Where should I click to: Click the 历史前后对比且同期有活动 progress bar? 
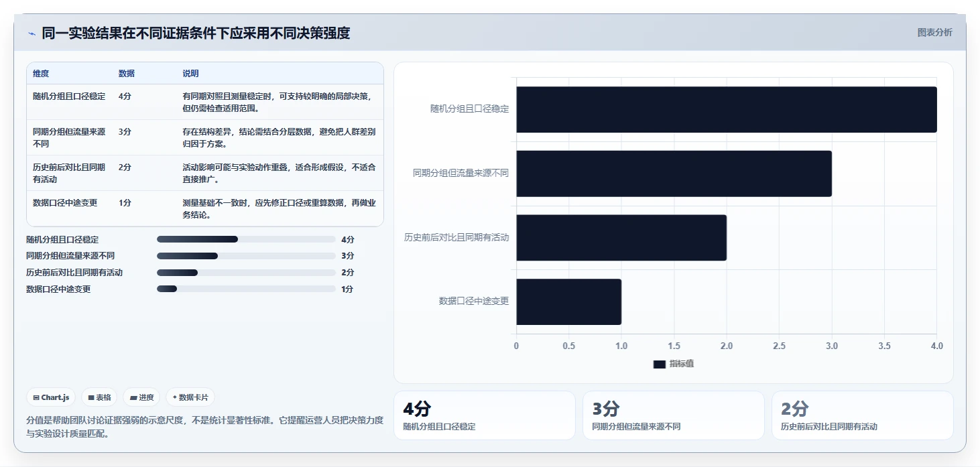click(246, 273)
